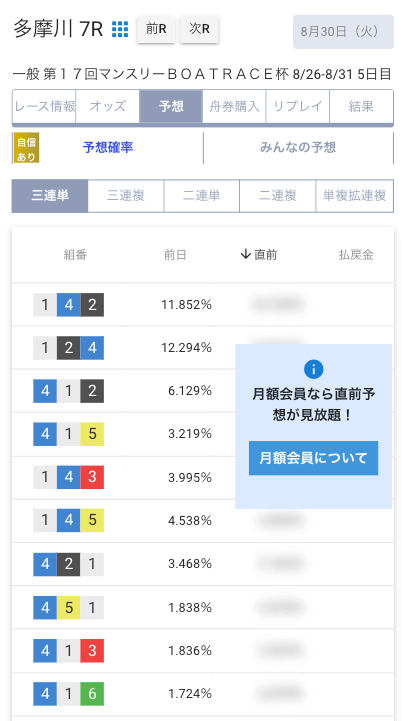Select the 1-4-2 combination row
The width and height of the screenshot is (405, 721).
203,305
